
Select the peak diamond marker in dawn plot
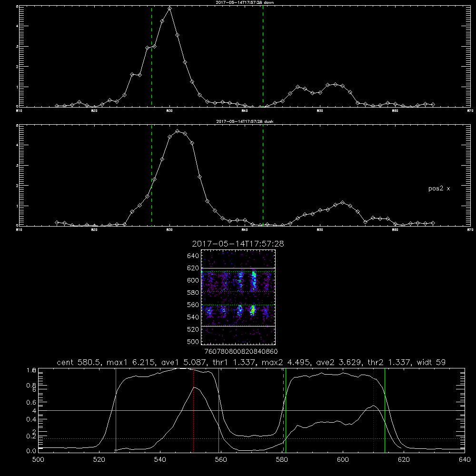coord(170,9)
